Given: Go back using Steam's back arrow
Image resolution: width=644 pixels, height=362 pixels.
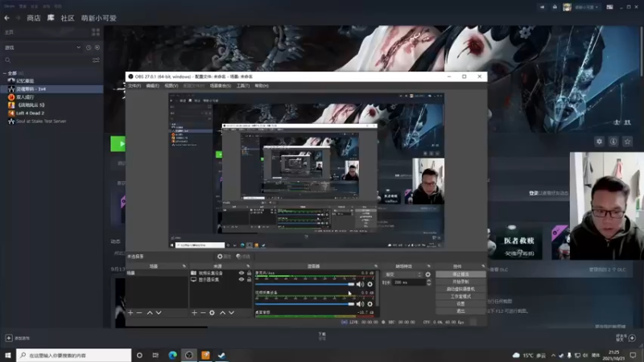Looking at the screenshot, I should click(x=6, y=18).
